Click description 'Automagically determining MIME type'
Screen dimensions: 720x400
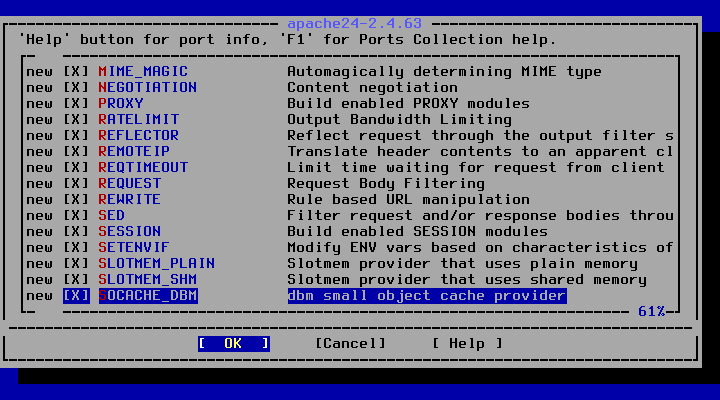444,72
